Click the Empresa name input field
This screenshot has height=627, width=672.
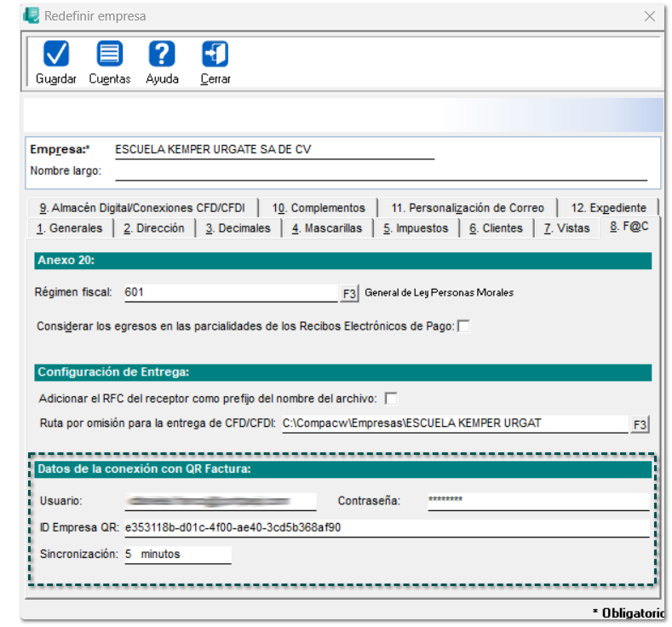point(273,150)
